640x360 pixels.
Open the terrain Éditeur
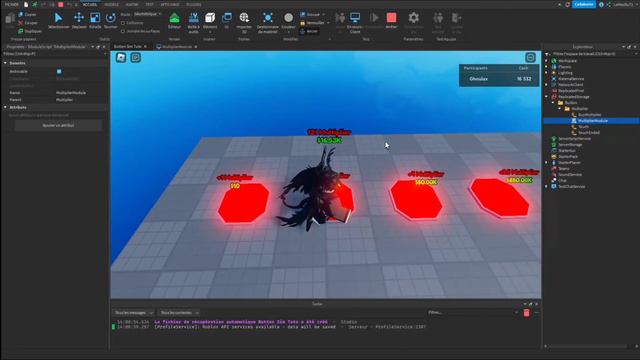click(x=174, y=20)
